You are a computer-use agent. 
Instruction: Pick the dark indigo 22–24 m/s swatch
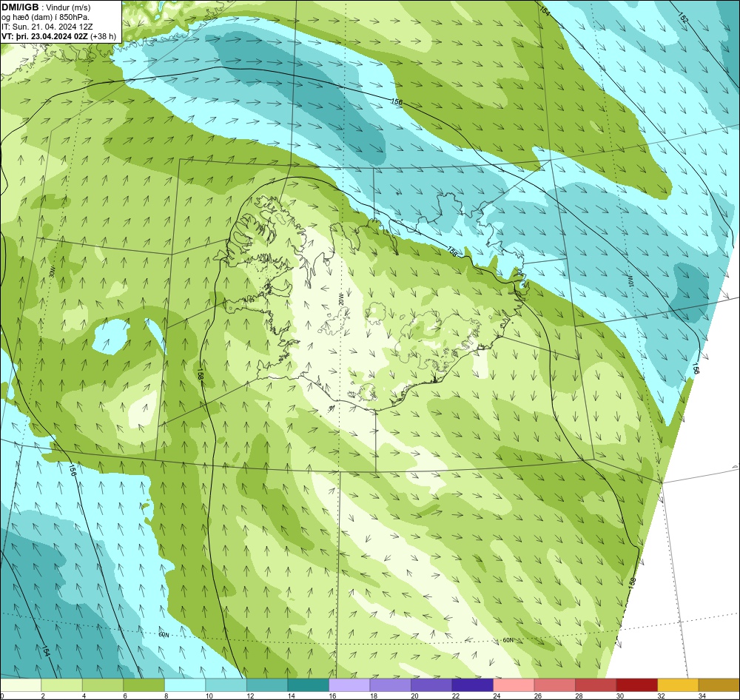click(472, 685)
